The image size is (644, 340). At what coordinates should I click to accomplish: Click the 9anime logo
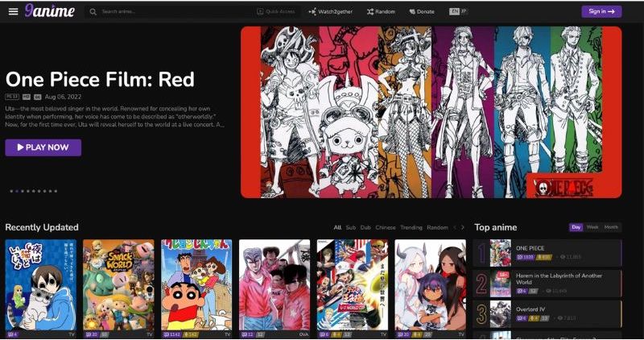tap(50, 11)
